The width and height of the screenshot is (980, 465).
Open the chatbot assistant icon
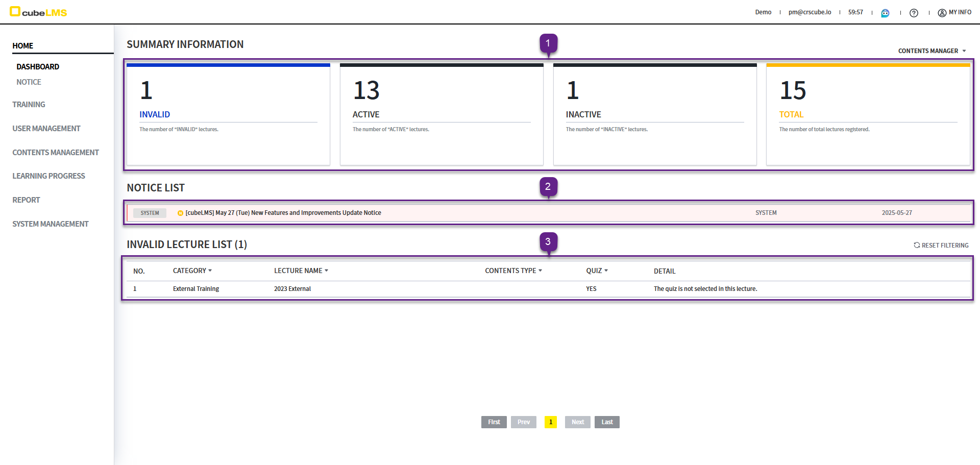coord(885,13)
